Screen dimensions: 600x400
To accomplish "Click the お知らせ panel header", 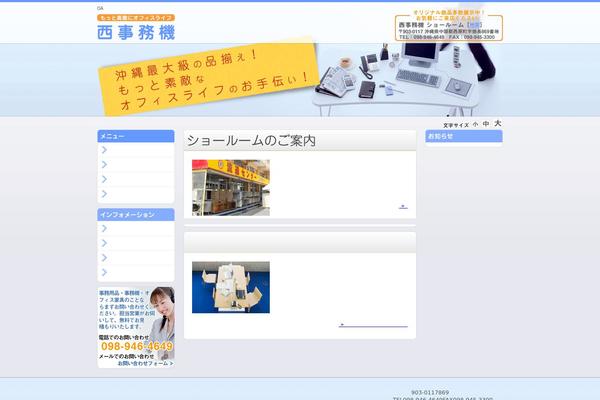I will coord(464,136).
